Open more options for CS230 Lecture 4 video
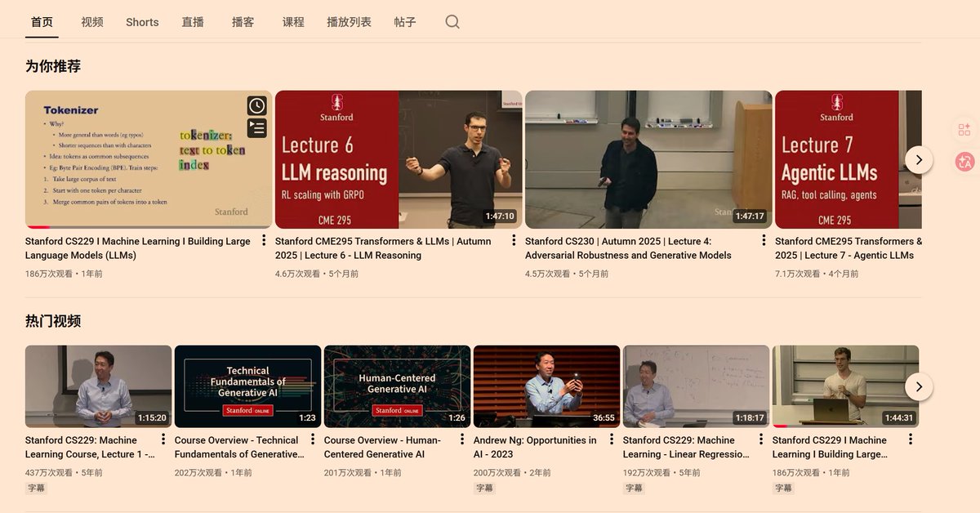The image size is (980, 513). [x=764, y=240]
